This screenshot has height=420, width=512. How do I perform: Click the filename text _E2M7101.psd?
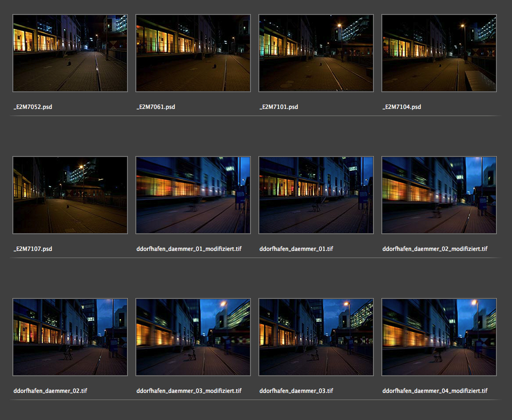[278, 107]
